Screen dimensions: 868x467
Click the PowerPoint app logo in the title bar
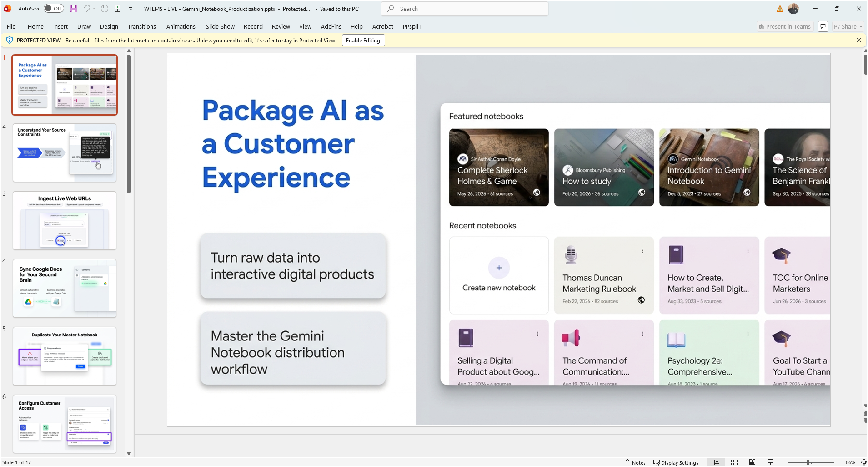[x=7, y=9]
